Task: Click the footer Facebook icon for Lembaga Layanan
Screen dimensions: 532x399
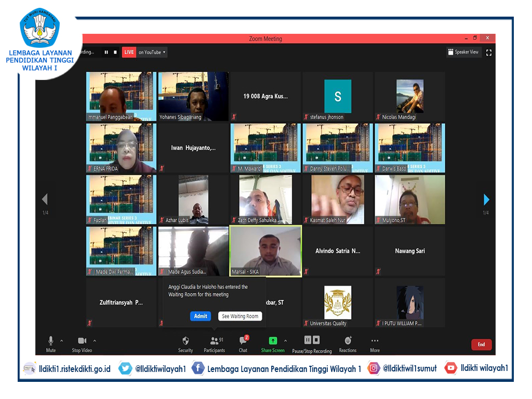Action: click(x=198, y=368)
